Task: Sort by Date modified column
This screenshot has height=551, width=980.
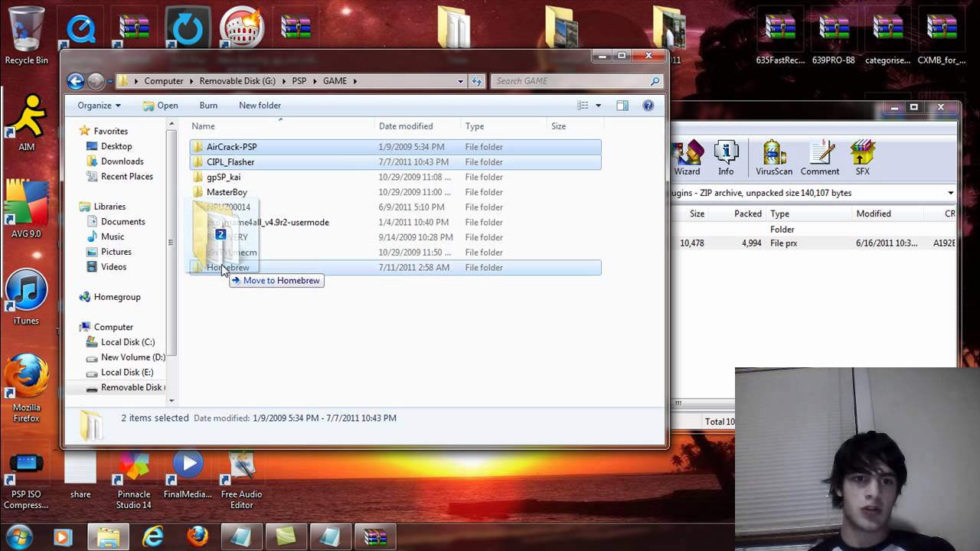Action: click(x=418, y=126)
